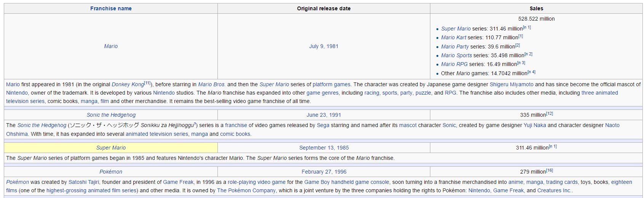Open the Game Boy link
Image resolution: width=644 pixels, height=198 pixels.
317,182
